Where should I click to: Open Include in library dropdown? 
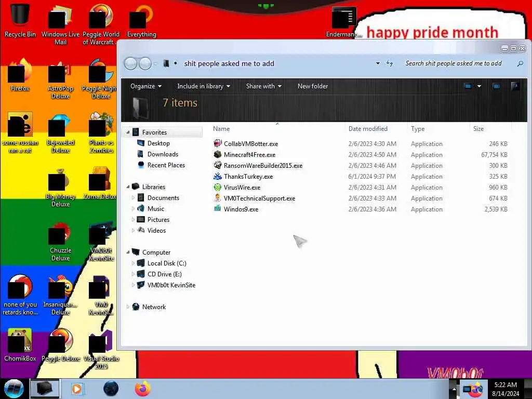204,86
